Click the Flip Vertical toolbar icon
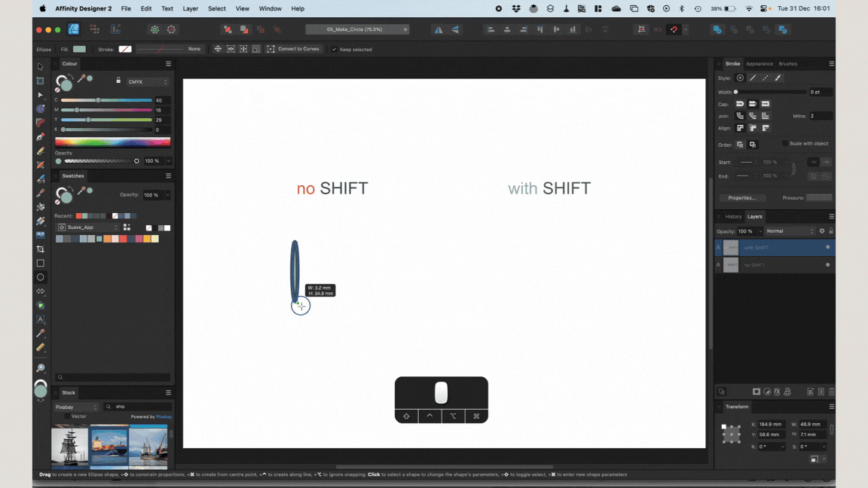This screenshot has width=868, height=488. pyautogui.click(x=455, y=30)
